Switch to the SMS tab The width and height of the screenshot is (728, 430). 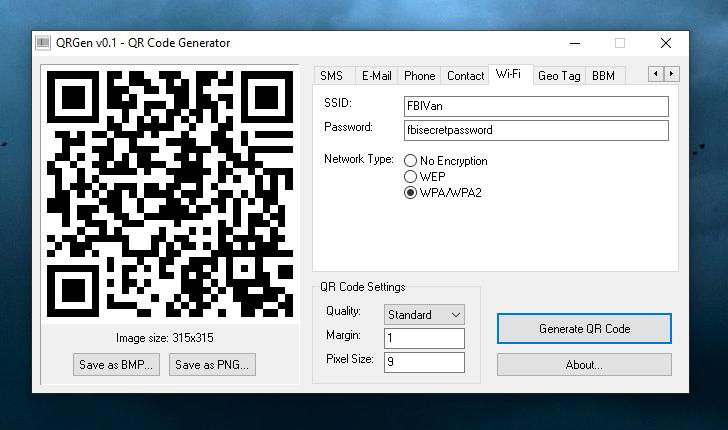click(334, 76)
